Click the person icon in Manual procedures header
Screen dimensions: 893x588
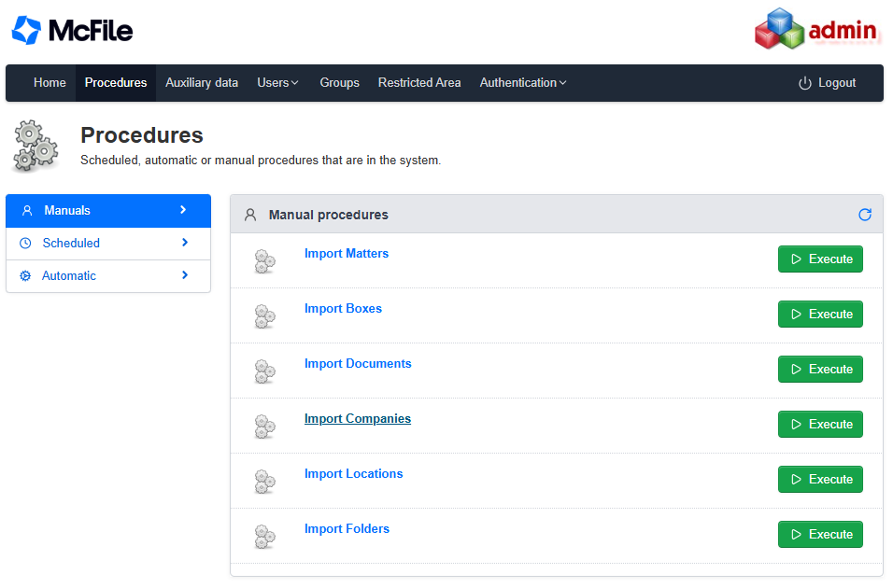pyautogui.click(x=250, y=215)
